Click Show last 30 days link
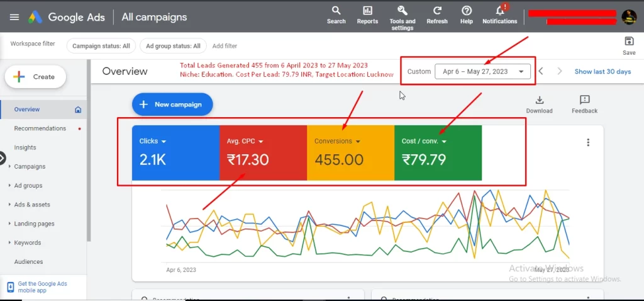This screenshot has height=301, width=644. click(602, 72)
